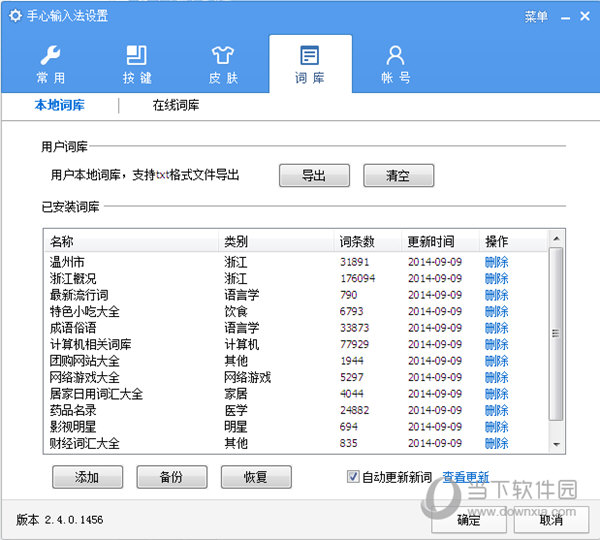Click the 清空 clear button
This screenshot has height=540, width=600.
tap(398, 176)
